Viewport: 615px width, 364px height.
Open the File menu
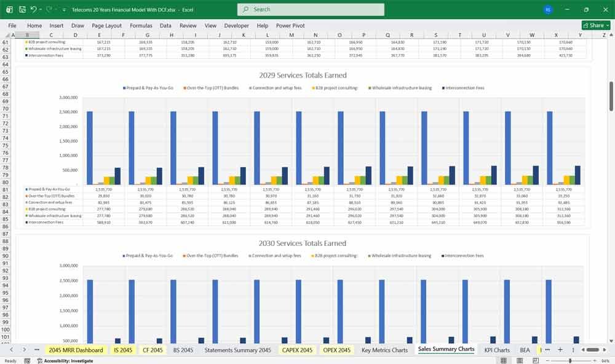click(12, 25)
